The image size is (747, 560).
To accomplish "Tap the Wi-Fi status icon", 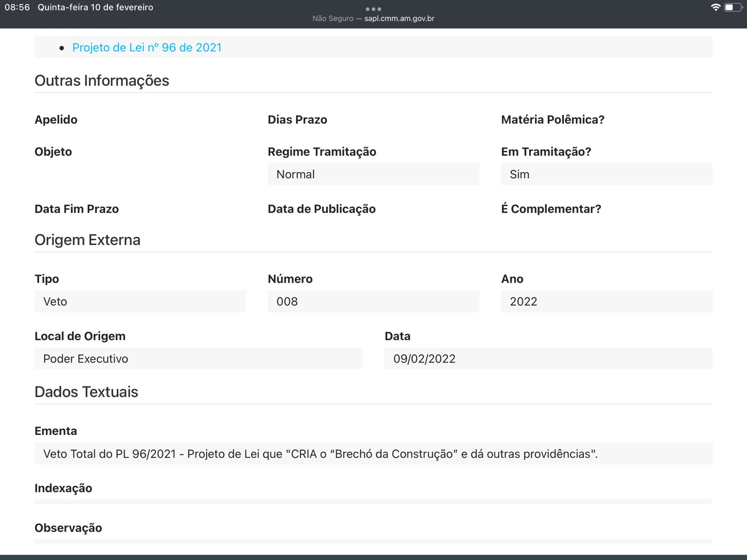I will 715,7.
